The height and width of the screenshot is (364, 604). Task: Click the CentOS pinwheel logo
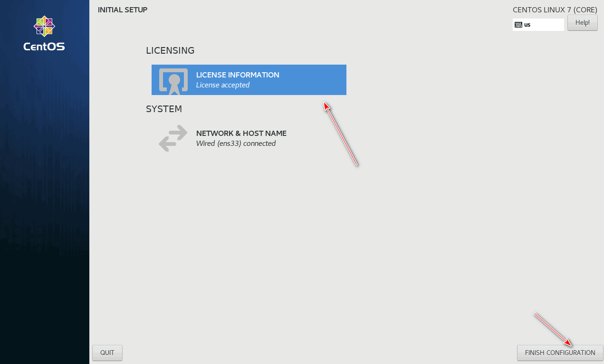44,26
